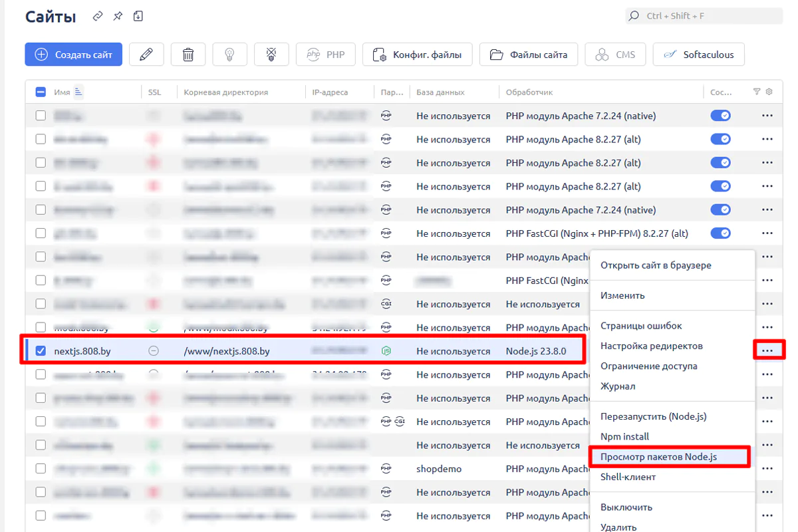The height and width of the screenshot is (532, 798).
Task: Sort by Корневая директория column header
Action: [x=226, y=92]
